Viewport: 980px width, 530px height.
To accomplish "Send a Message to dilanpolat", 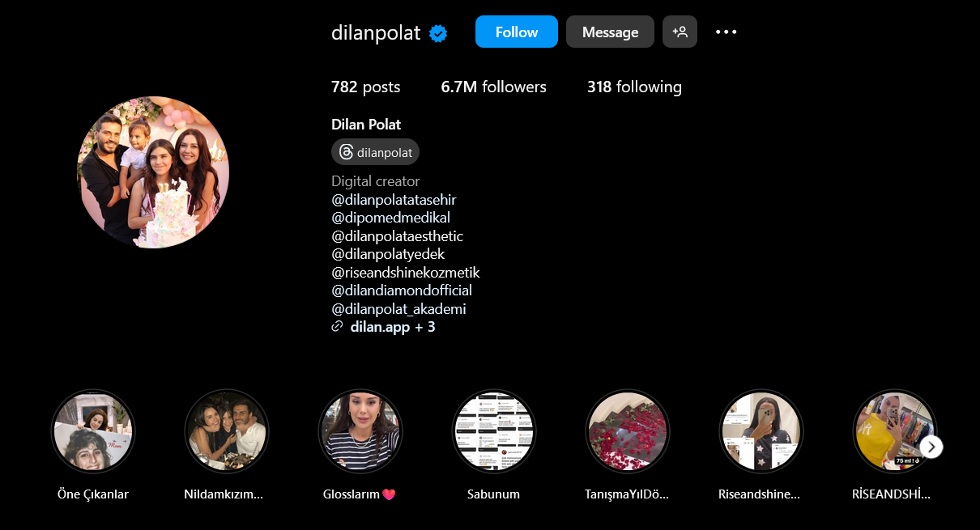I will click(610, 32).
